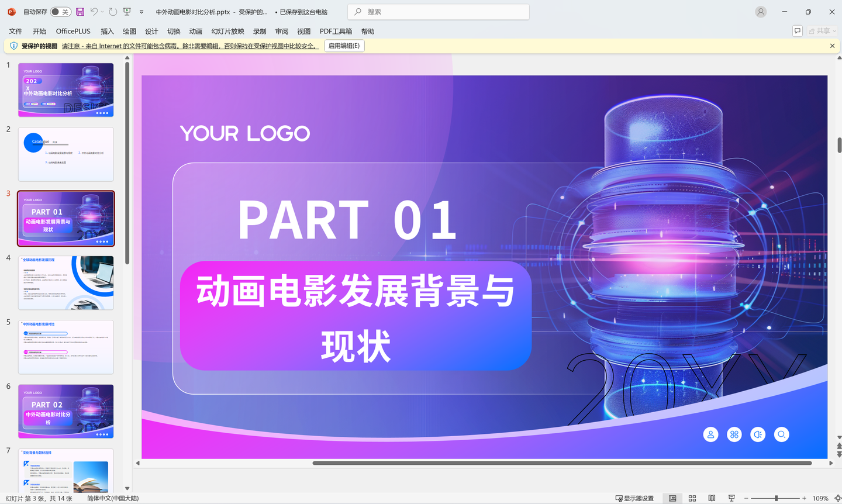Open 显示器设置 in the status bar
The height and width of the screenshot is (504, 842).
click(635, 498)
